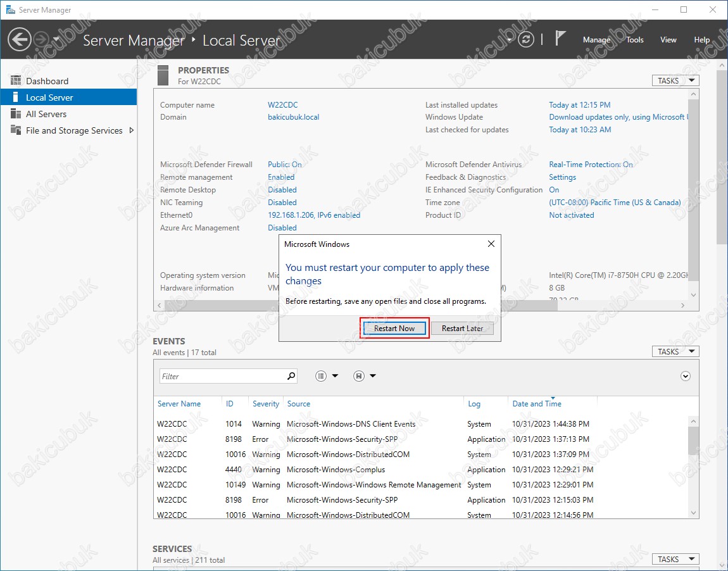The width and height of the screenshot is (728, 571).
Task: Open the Events TASKS dropdown
Action: [675, 351]
